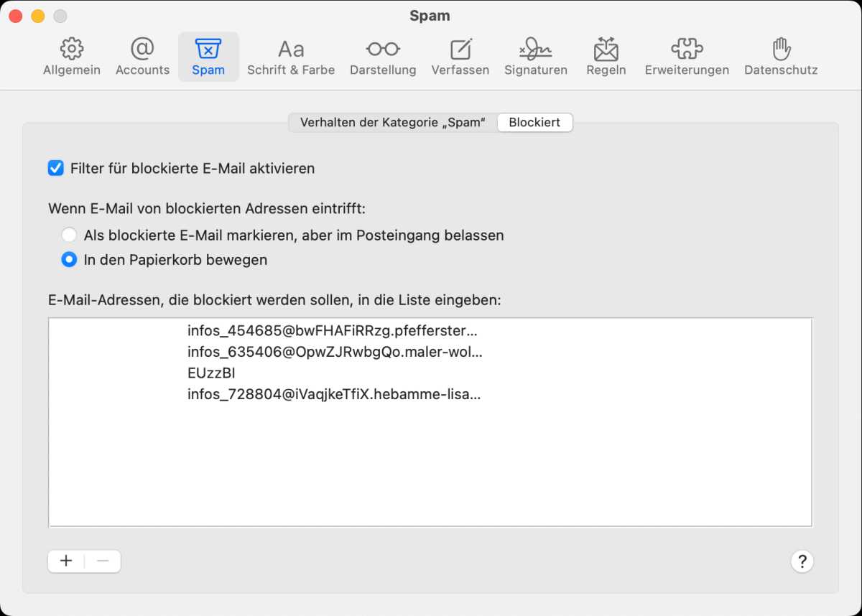Add a blocked address with plus button
The height and width of the screenshot is (616, 862).
click(x=66, y=561)
